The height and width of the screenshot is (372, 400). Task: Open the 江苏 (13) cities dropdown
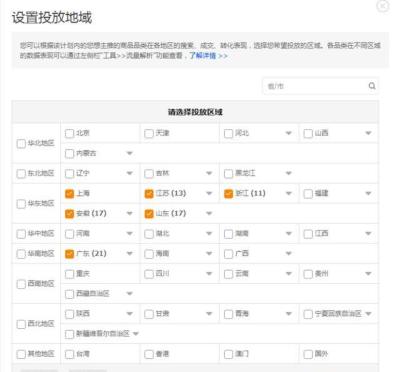(x=209, y=194)
